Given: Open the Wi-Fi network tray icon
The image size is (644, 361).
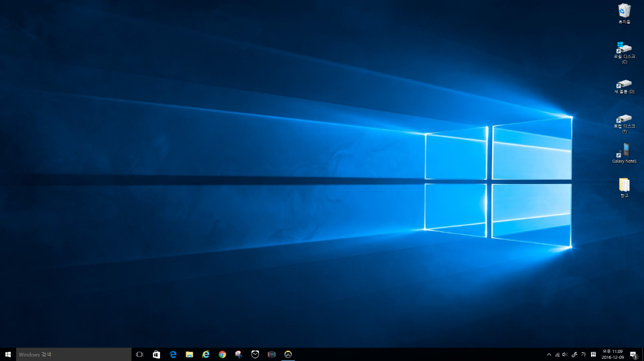Looking at the screenshot, I should click(x=557, y=355).
